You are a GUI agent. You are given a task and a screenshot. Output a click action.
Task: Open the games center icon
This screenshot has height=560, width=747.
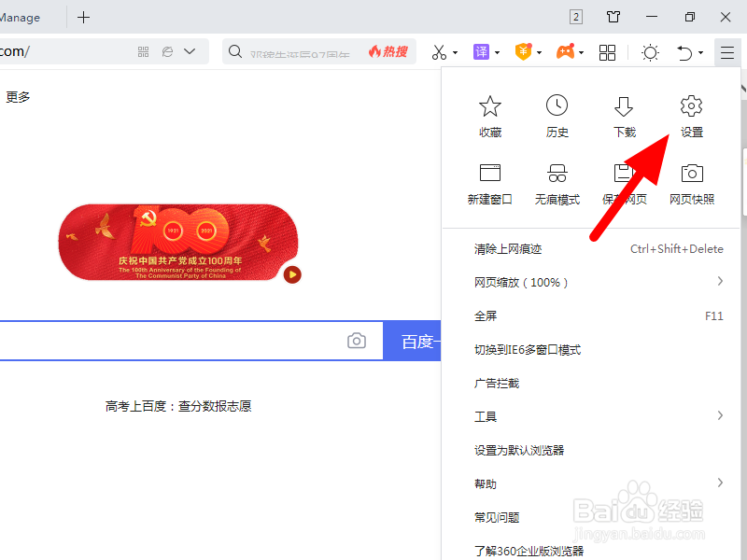click(566, 52)
